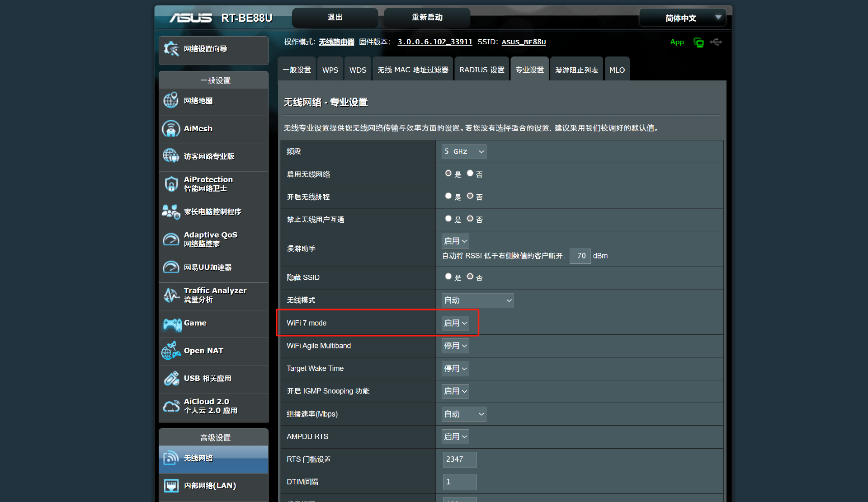Viewport: 868px width, 502px height.
Task: Open the Target Wake Time dropdown
Action: pos(455,369)
